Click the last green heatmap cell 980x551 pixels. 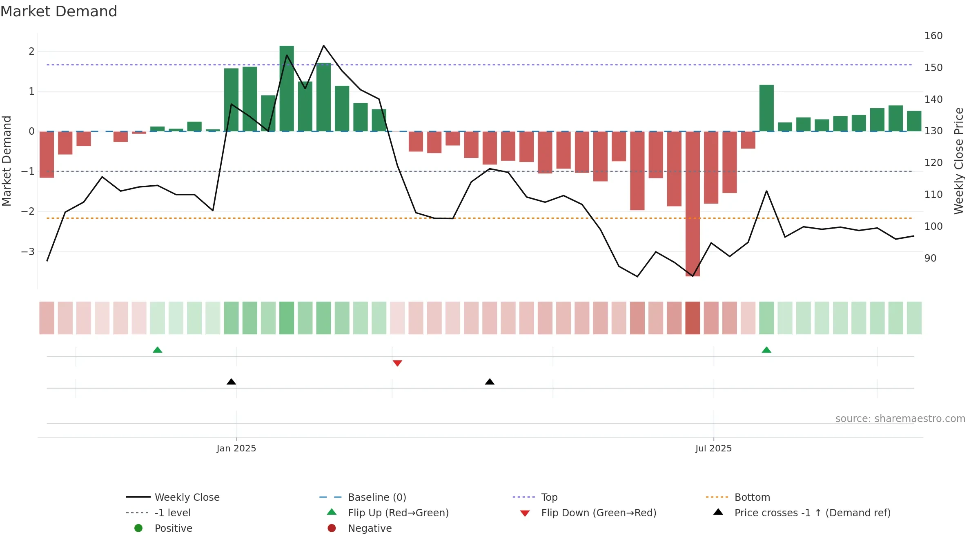(914, 318)
